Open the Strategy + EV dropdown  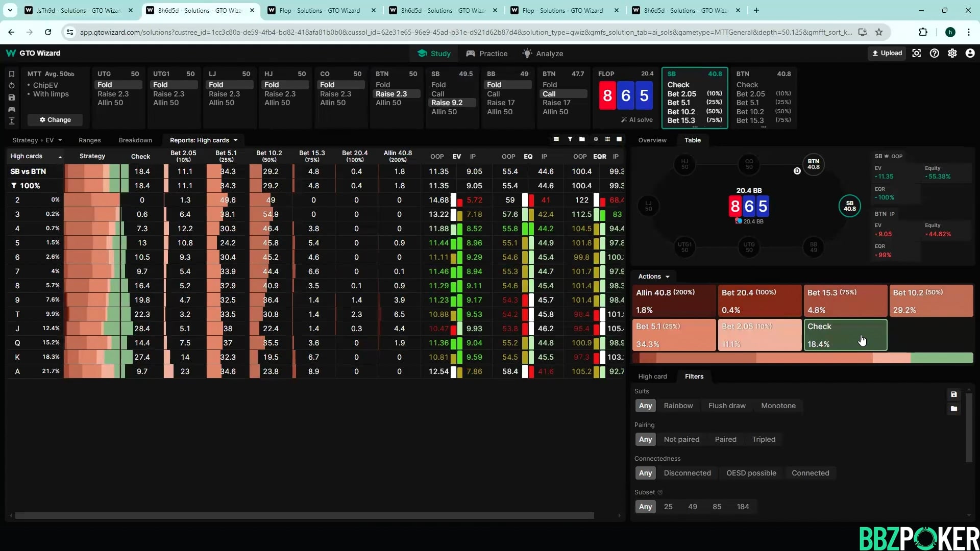(x=37, y=140)
